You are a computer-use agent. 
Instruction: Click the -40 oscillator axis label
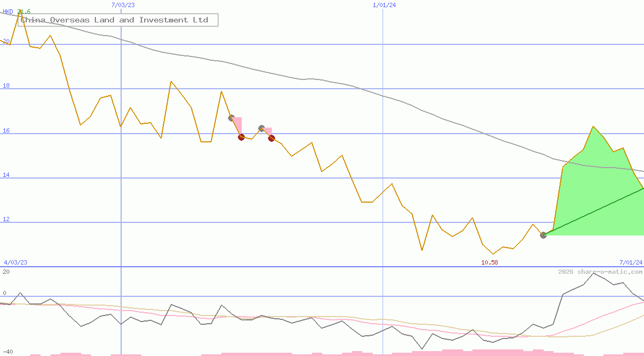point(7,352)
